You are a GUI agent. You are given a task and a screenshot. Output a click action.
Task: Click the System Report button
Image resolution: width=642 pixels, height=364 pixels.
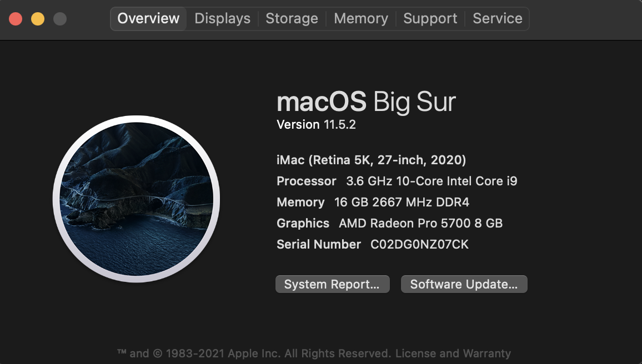tap(332, 284)
